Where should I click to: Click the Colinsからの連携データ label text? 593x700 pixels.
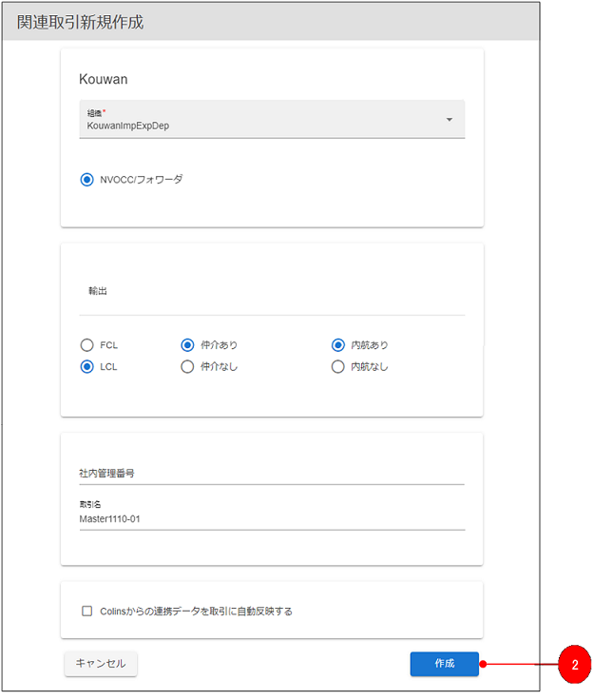point(196,612)
